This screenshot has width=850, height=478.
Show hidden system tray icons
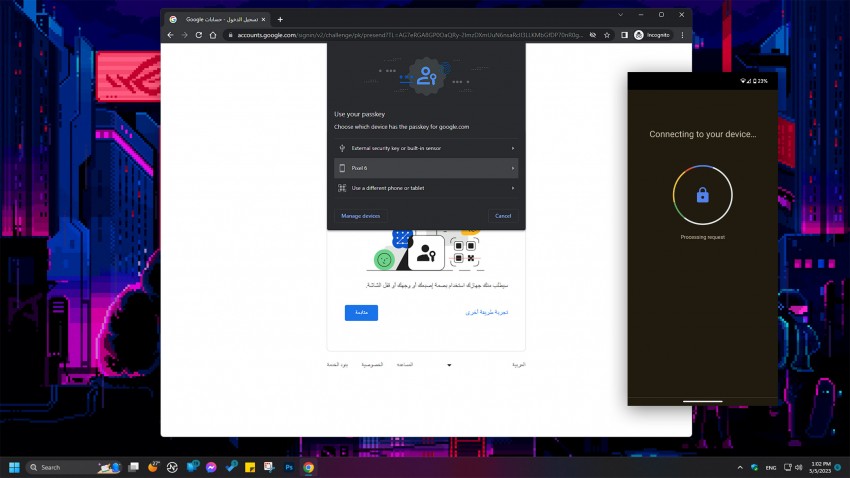click(x=740, y=467)
